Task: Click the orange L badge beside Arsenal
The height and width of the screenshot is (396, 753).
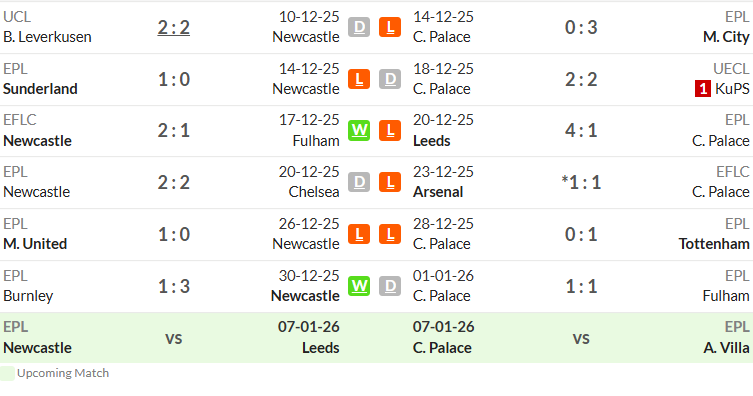Action: tap(390, 182)
